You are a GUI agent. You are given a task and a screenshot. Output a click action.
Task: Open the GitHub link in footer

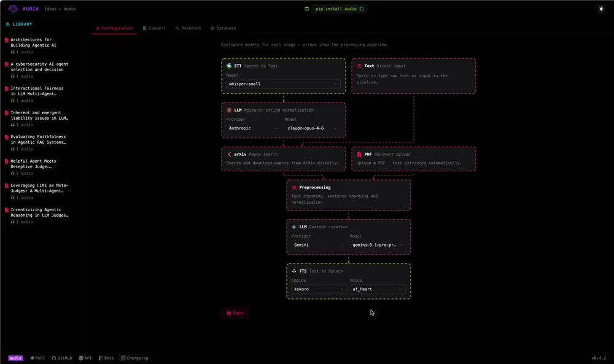pyautogui.click(x=62, y=358)
